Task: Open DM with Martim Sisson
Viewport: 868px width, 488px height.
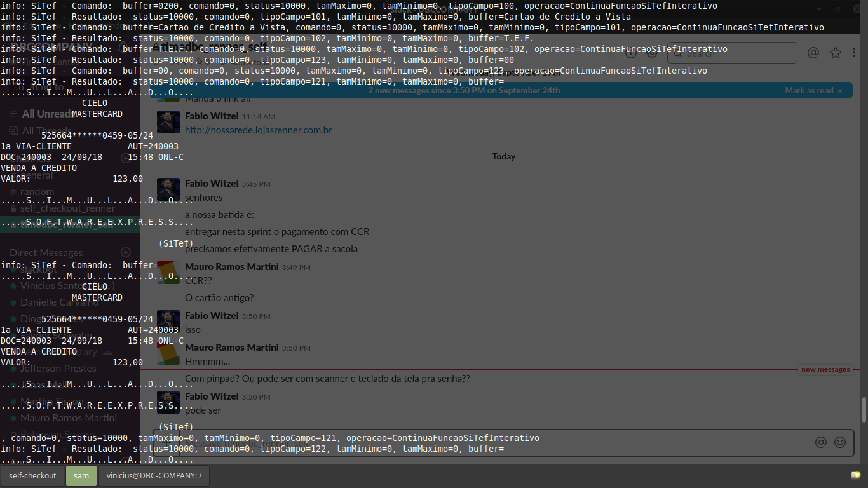Action: pos(51,401)
